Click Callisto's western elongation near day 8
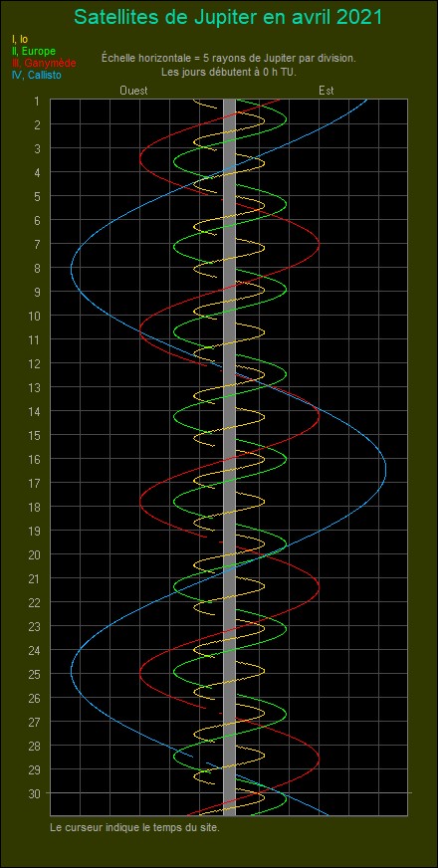This screenshot has width=438, height=868. coord(72,269)
